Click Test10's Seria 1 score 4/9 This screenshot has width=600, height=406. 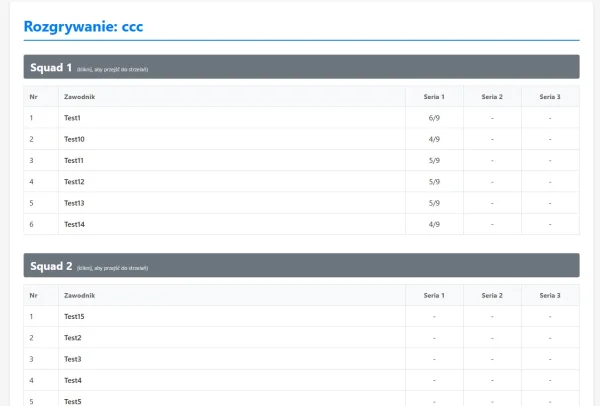(434, 139)
